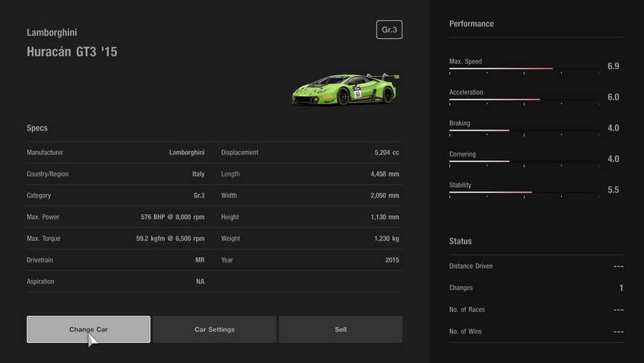Select the green Huracán car thumbnail

pyautogui.click(x=345, y=90)
